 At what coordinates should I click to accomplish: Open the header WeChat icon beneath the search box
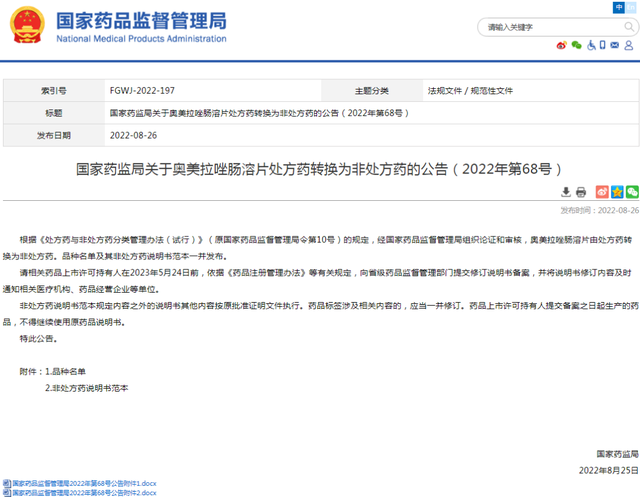[576, 45]
